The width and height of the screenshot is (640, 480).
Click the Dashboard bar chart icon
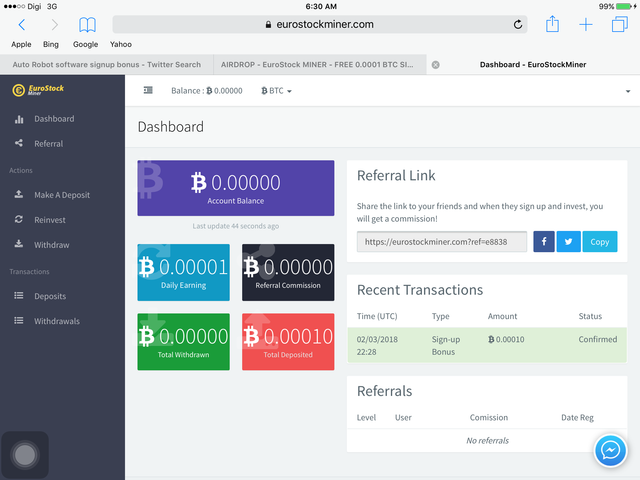(19, 119)
